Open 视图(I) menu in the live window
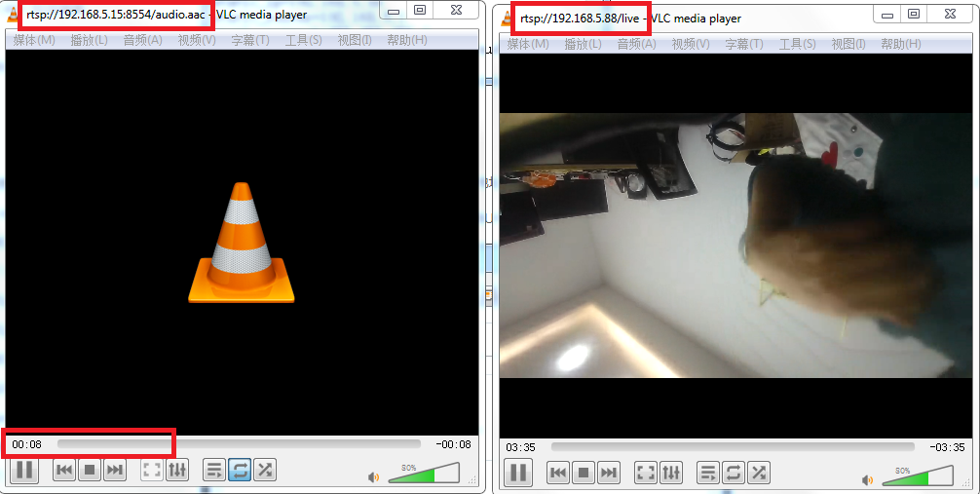This screenshot has width=980, height=494. pos(848,44)
